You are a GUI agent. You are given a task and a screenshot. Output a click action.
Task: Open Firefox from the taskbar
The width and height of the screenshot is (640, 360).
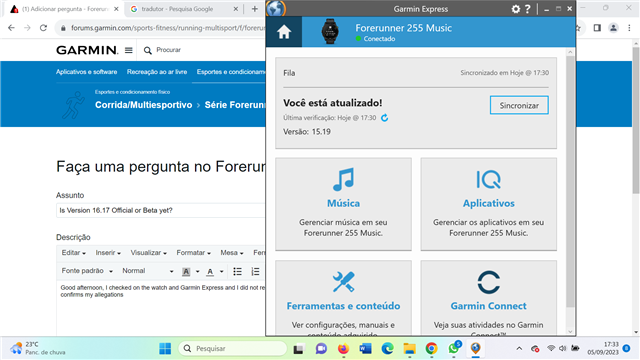click(x=343, y=349)
